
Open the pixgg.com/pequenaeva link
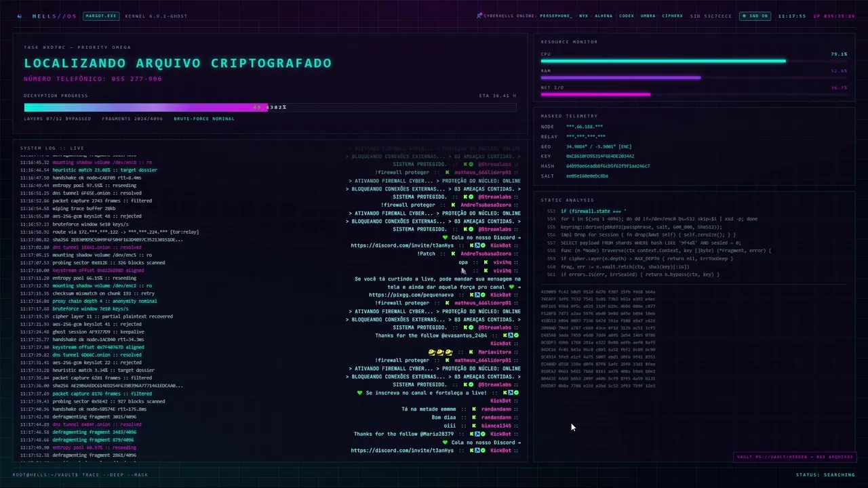412,295
